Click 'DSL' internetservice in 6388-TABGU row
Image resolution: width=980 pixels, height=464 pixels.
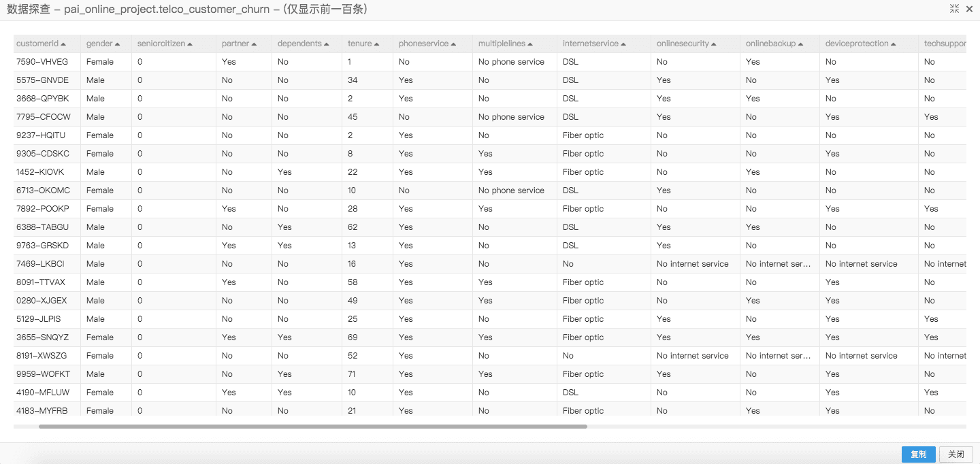click(570, 227)
